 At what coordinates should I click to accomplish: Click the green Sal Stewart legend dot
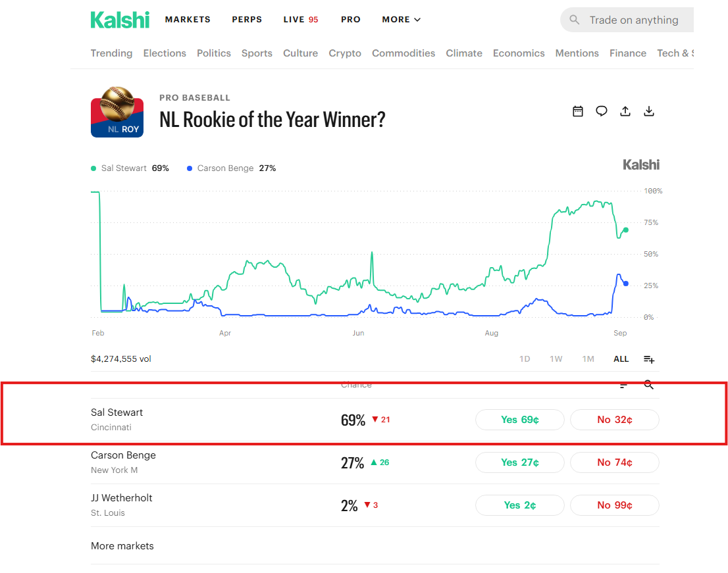93,168
